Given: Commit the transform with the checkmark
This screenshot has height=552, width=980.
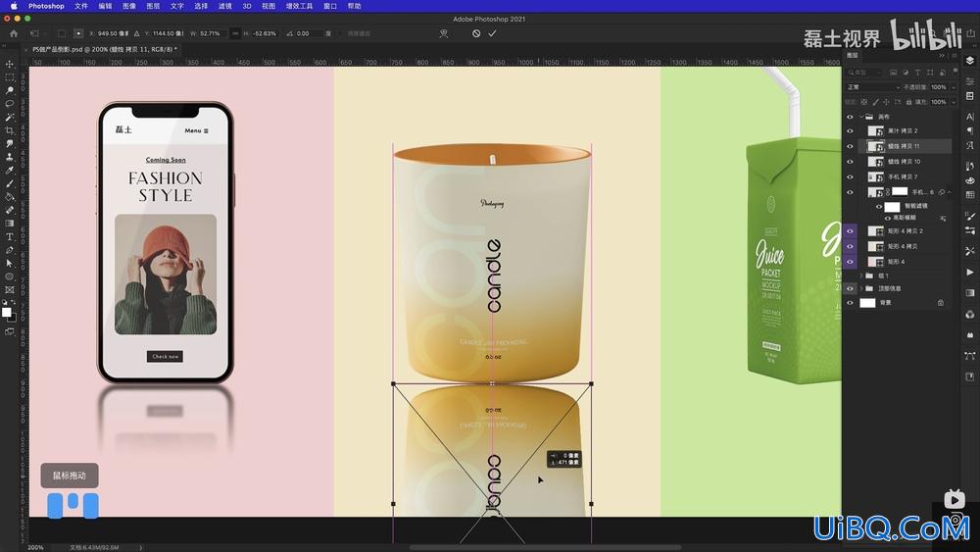Looking at the screenshot, I should tap(493, 33).
